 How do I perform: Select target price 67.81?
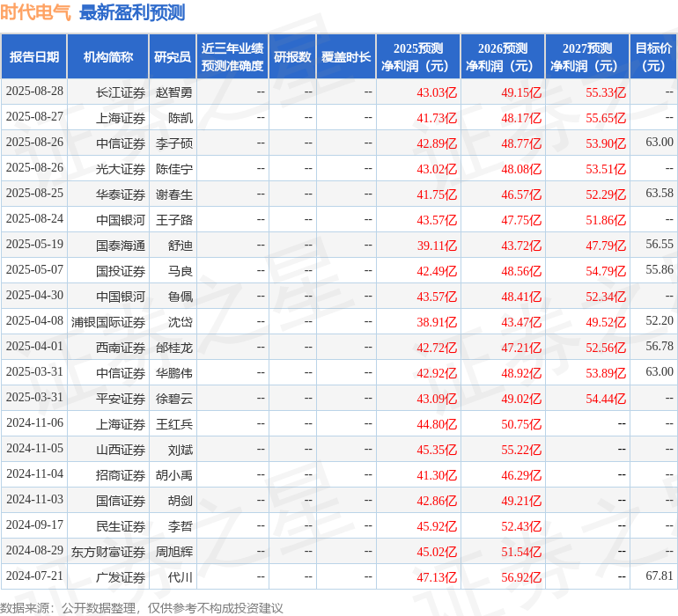tap(660, 576)
